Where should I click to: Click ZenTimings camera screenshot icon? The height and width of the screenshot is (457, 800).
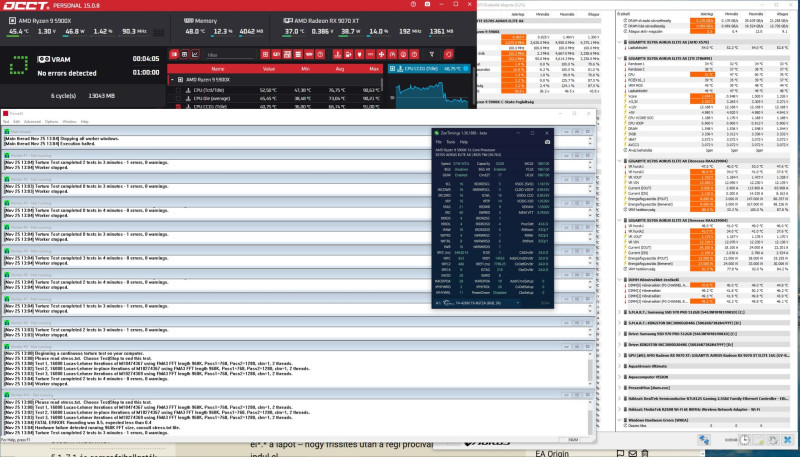point(547,142)
